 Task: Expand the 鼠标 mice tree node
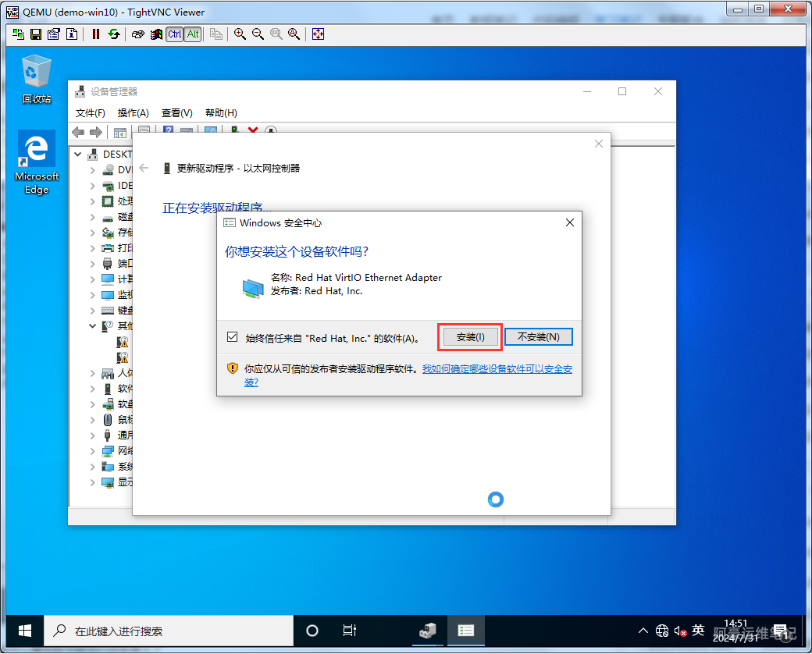(x=93, y=419)
